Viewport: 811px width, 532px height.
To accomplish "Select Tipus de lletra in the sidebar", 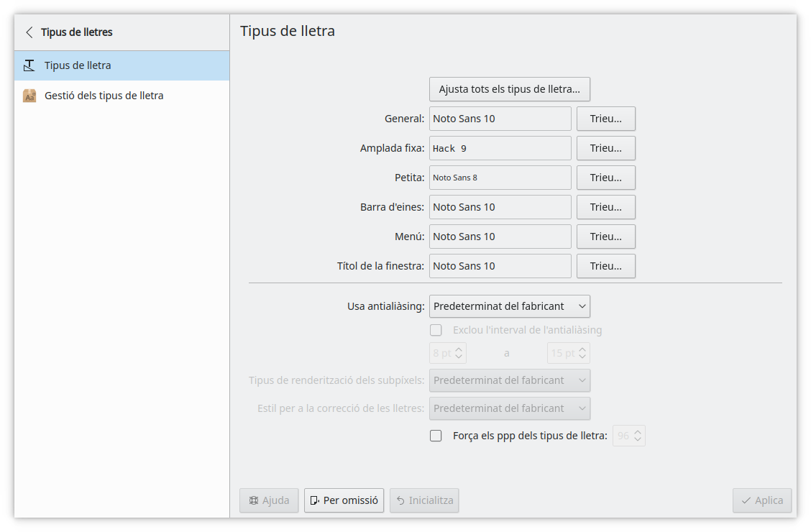I will (78, 65).
